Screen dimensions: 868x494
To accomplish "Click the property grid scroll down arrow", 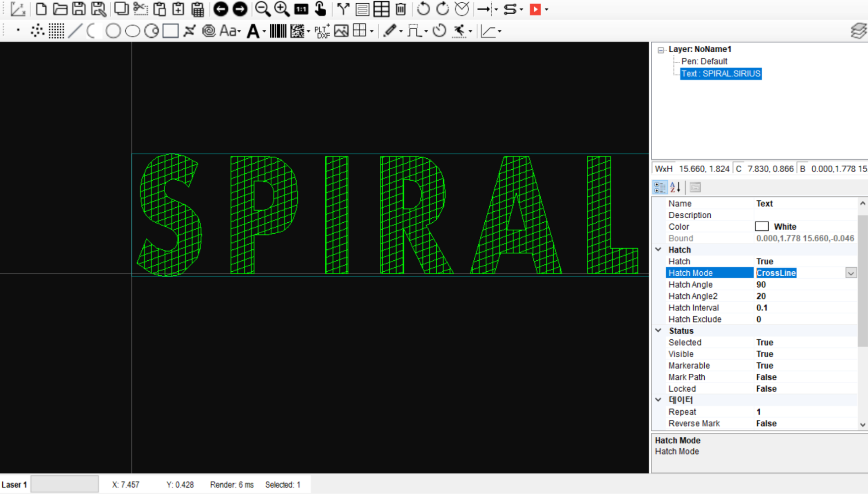I will 863,424.
